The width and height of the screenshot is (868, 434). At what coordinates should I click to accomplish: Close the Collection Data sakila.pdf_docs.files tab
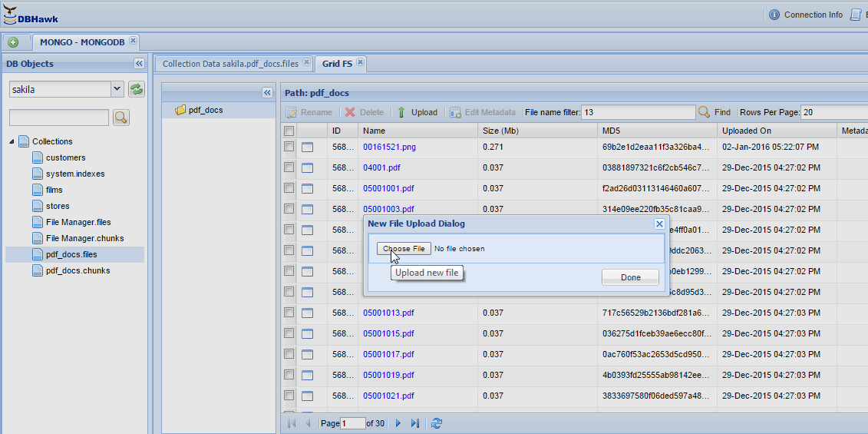[306, 61]
